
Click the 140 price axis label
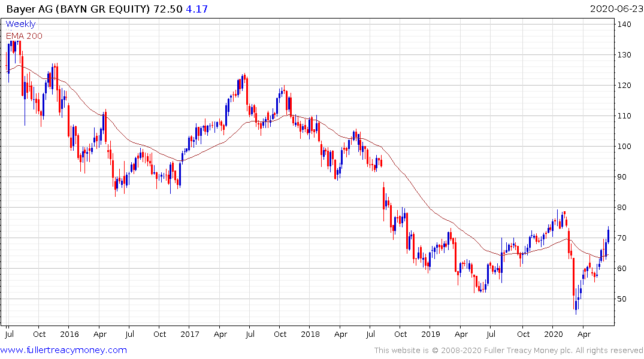coord(624,24)
